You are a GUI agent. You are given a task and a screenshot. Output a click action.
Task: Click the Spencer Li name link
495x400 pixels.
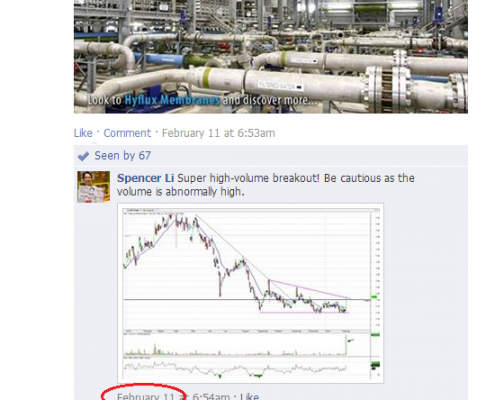click(145, 178)
